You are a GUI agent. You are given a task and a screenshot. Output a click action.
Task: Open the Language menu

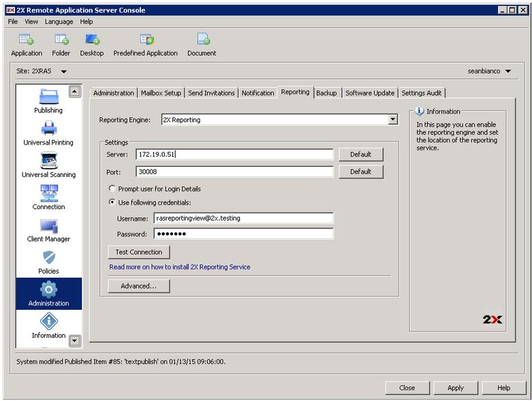59,22
